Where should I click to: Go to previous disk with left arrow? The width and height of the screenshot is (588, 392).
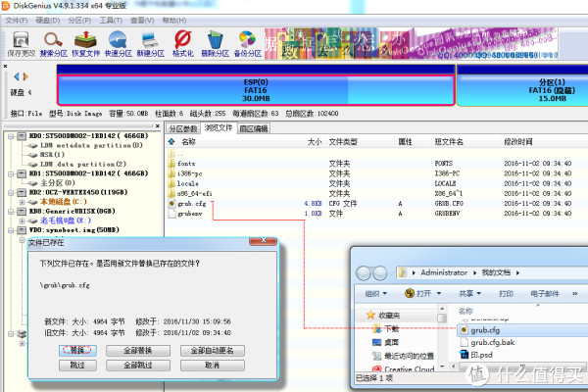pyautogui.click(x=17, y=76)
